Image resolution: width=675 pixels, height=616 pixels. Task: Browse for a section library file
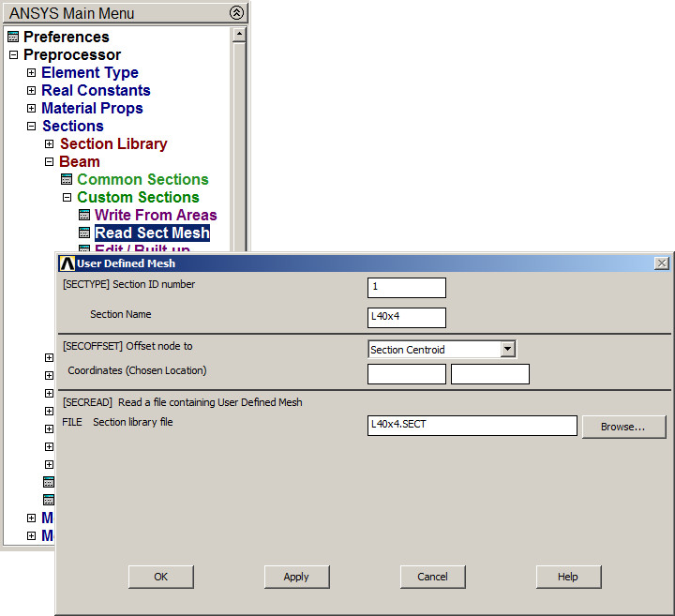point(623,427)
